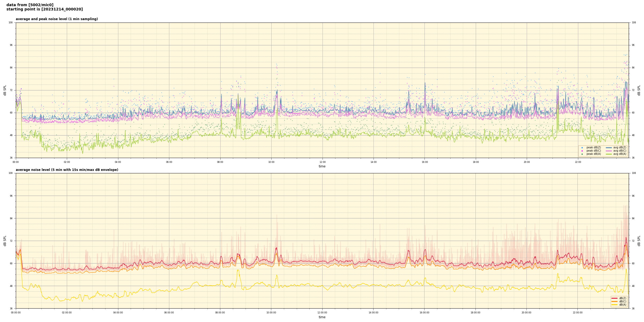The height and width of the screenshot is (322, 644).
Task: Click the green peak dB(A) legend dot
Action: click(582, 154)
